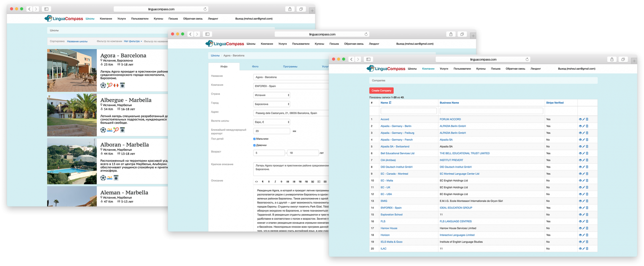Open Пользователи menu in the Companies window
The image size is (644, 266).
click(x=462, y=69)
